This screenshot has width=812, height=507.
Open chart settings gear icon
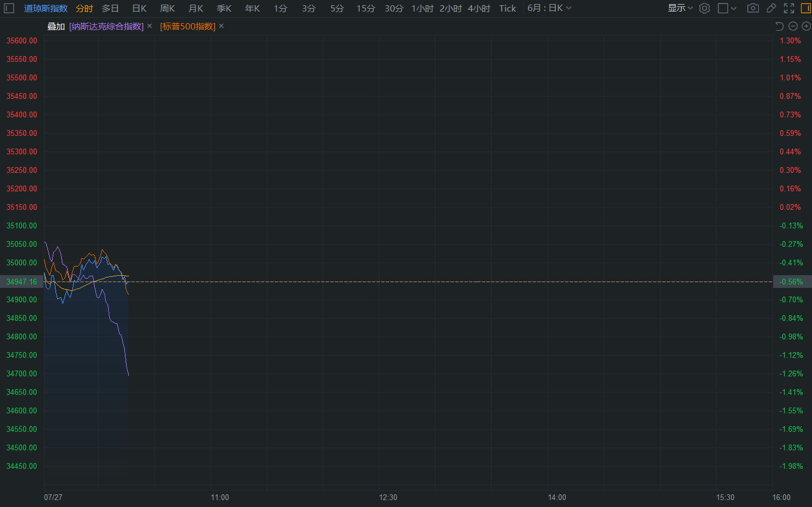point(704,8)
